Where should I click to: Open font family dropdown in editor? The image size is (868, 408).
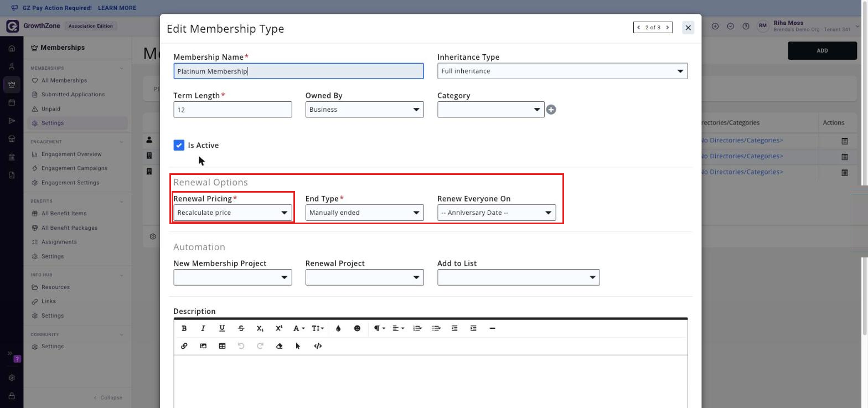pos(299,328)
